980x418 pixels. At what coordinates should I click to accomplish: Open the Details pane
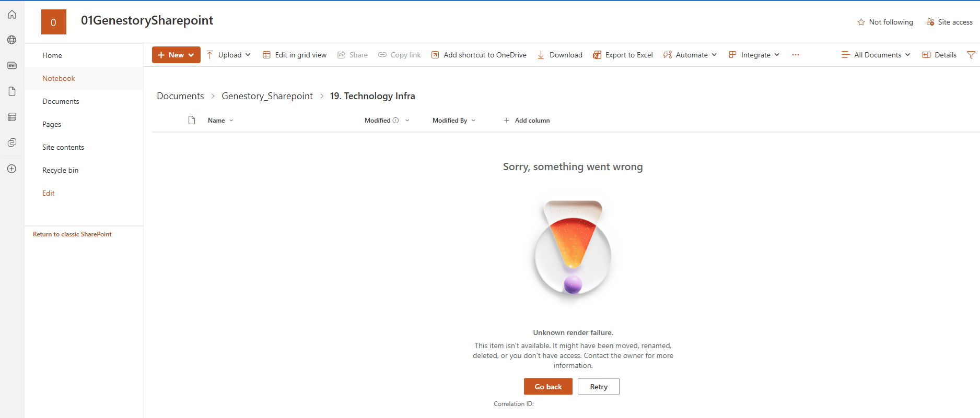tap(939, 55)
